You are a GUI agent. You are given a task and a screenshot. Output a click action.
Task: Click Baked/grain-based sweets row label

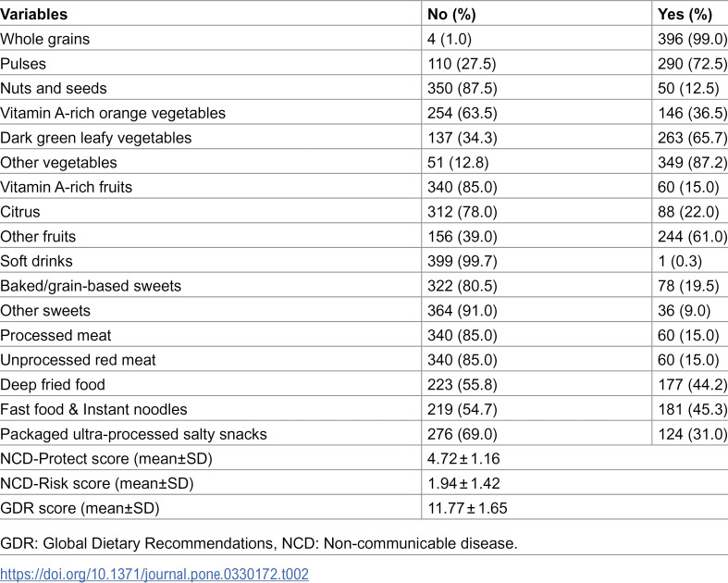[91, 286]
